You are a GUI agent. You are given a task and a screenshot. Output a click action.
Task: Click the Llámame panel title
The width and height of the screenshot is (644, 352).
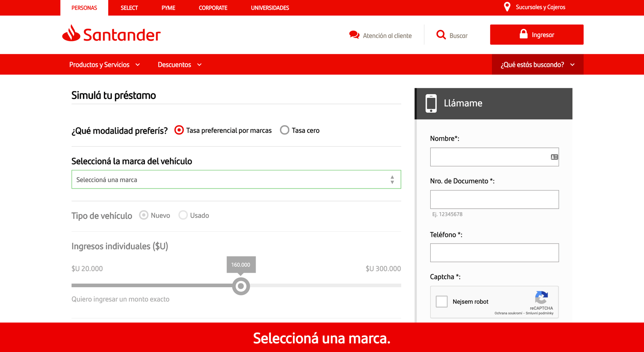463,103
